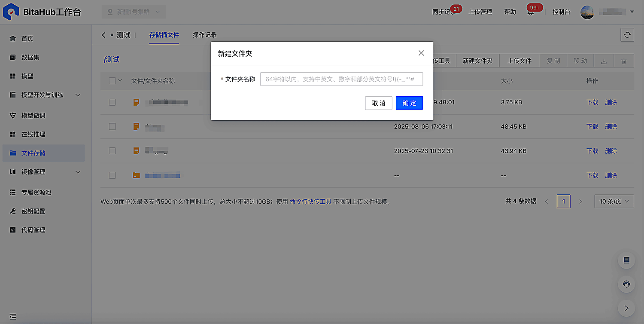Click the BitaHub logo icon

click(11, 12)
